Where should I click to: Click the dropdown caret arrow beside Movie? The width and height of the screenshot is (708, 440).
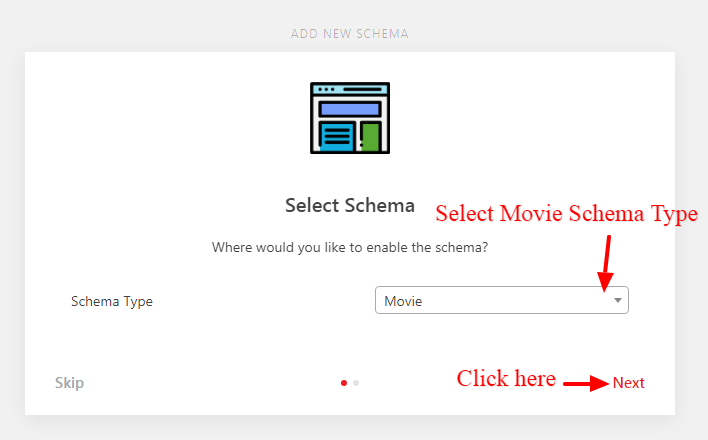coord(618,300)
